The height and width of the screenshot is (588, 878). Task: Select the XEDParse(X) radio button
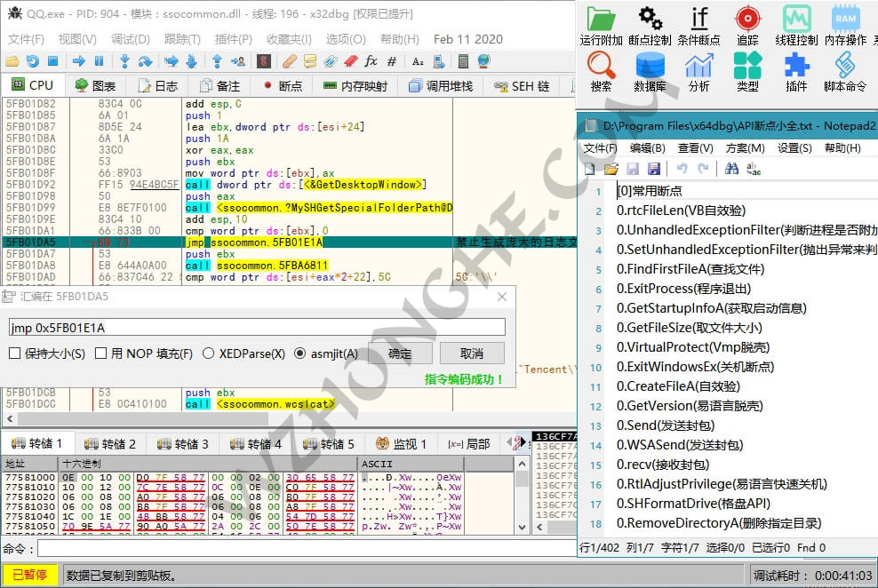click(209, 354)
